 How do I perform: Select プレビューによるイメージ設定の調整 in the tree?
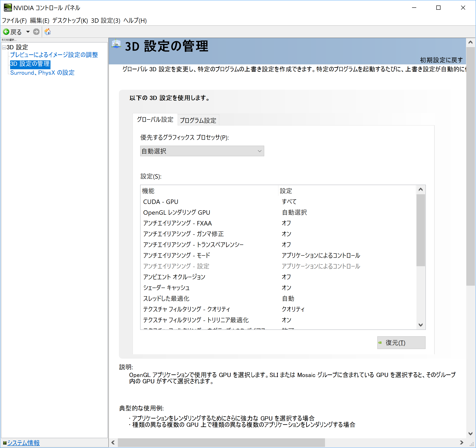[54, 55]
